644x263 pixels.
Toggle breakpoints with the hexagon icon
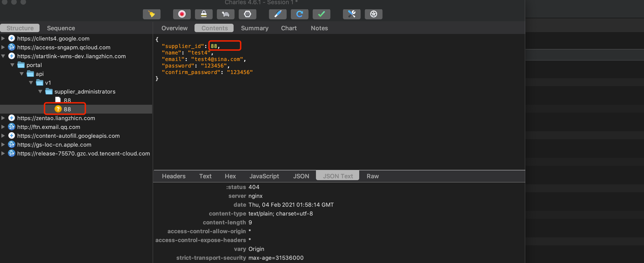point(248,14)
